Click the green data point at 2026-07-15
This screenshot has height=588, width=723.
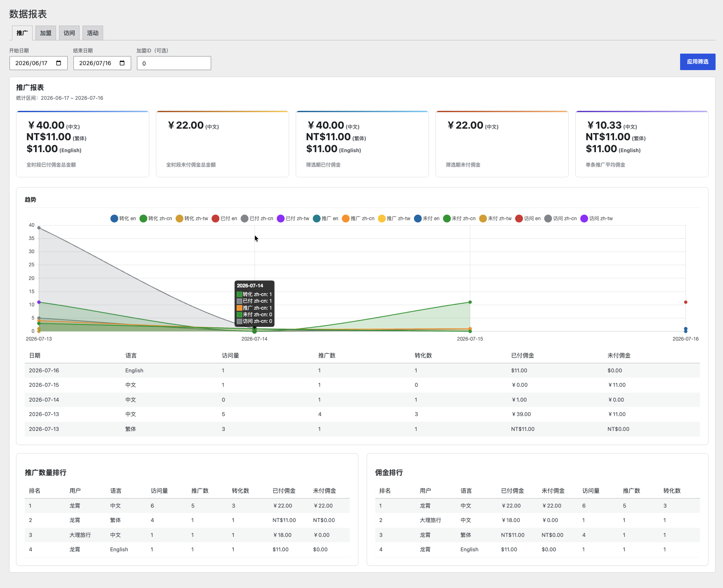pyautogui.click(x=470, y=302)
